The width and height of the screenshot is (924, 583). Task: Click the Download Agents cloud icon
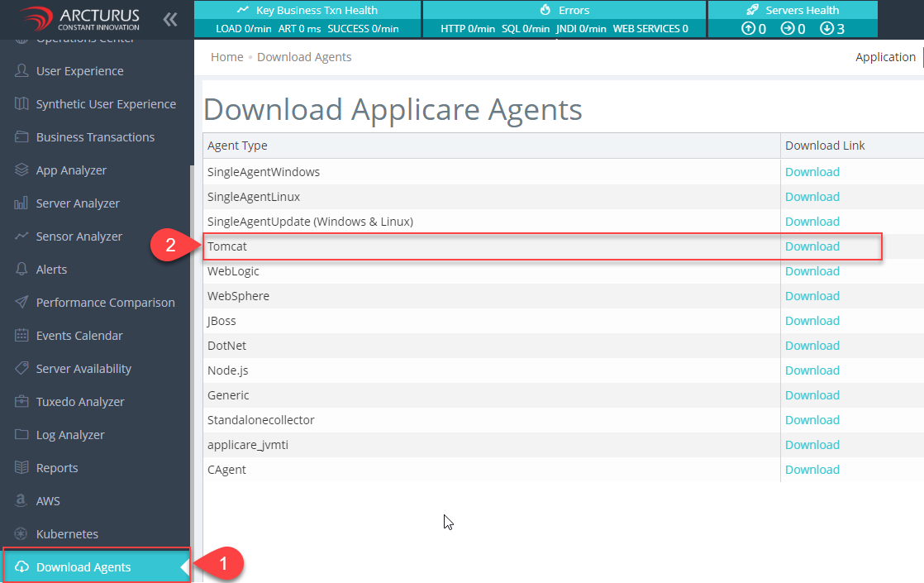[x=21, y=566]
